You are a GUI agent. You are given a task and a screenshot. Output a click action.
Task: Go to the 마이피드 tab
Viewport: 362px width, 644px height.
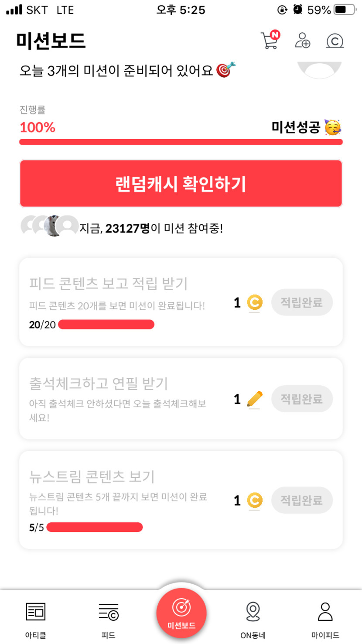click(325, 619)
